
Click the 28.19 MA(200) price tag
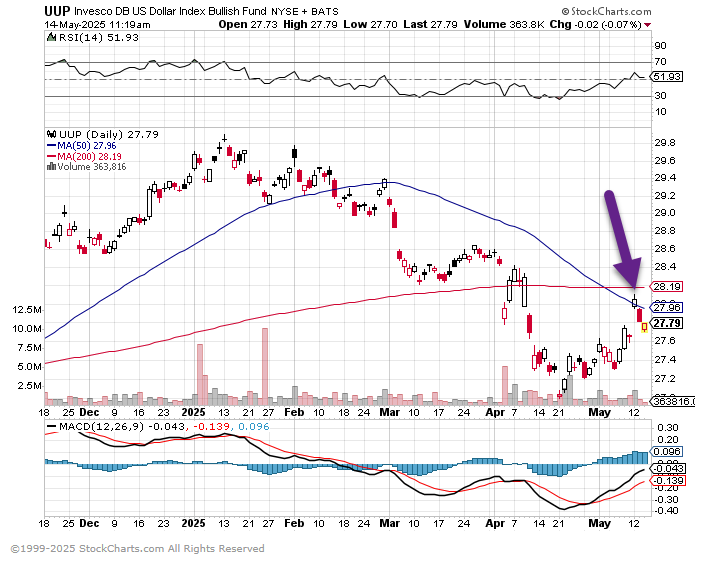[x=667, y=287]
